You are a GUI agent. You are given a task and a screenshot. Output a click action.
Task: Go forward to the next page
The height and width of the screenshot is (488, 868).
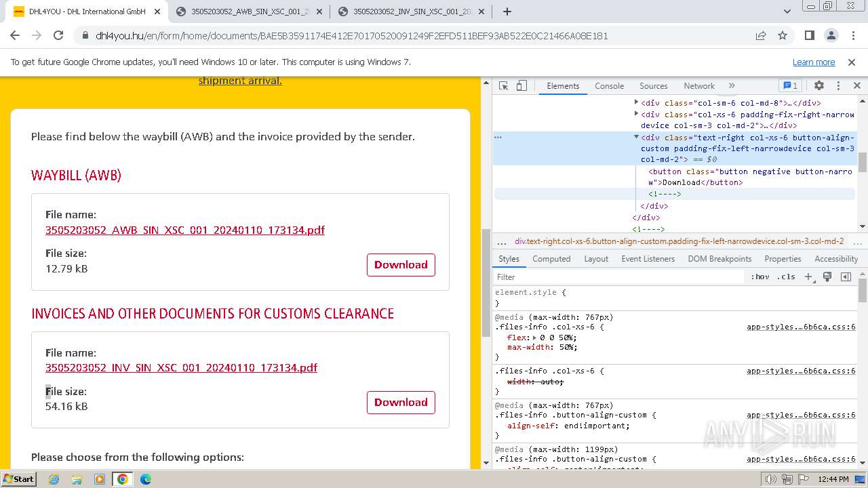click(x=37, y=36)
